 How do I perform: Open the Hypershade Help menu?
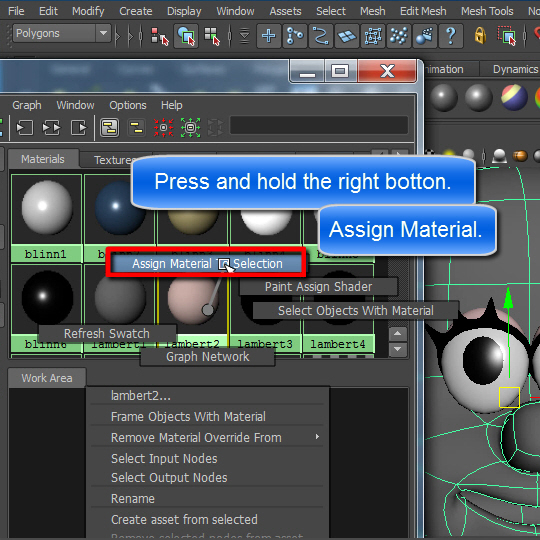(x=172, y=105)
